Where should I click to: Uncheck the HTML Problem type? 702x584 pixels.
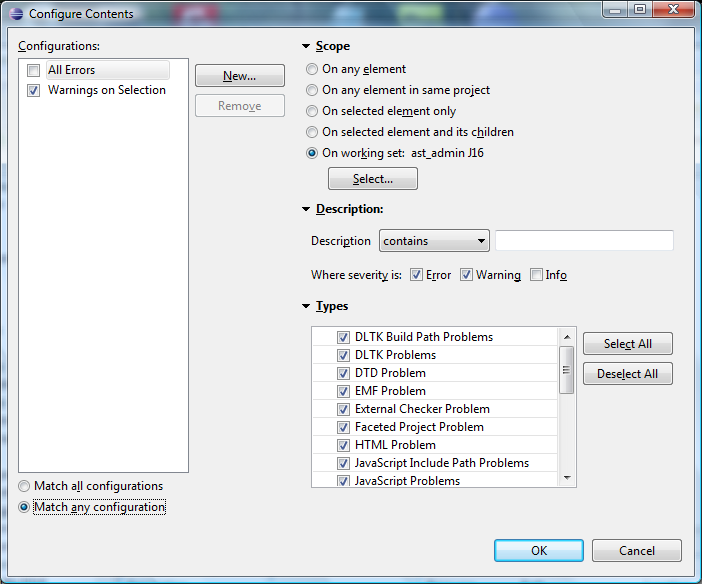pyautogui.click(x=343, y=445)
